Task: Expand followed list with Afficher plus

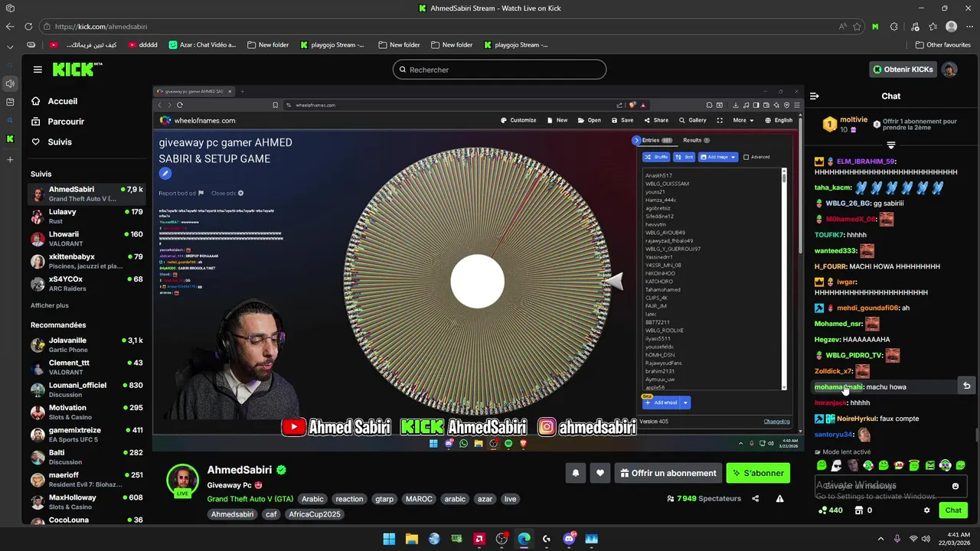Action: pos(50,305)
